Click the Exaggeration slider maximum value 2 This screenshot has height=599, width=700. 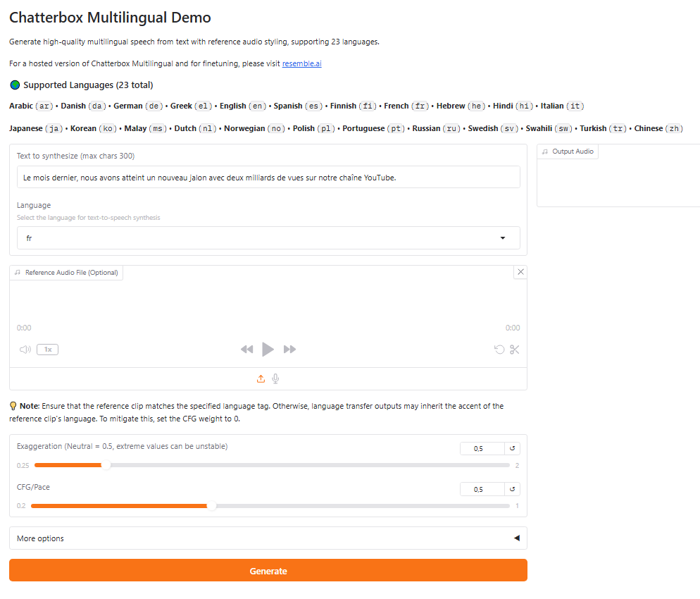(x=517, y=465)
